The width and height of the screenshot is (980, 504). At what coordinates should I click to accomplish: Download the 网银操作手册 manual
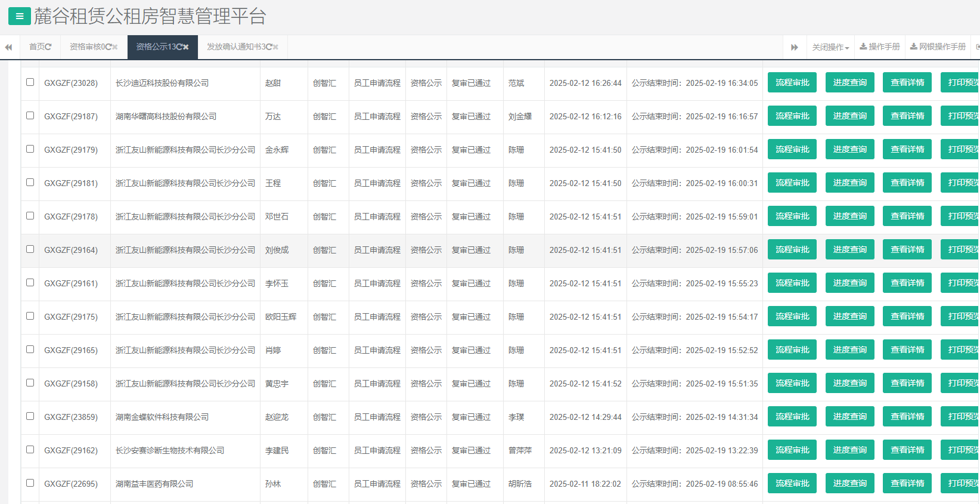click(x=938, y=47)
